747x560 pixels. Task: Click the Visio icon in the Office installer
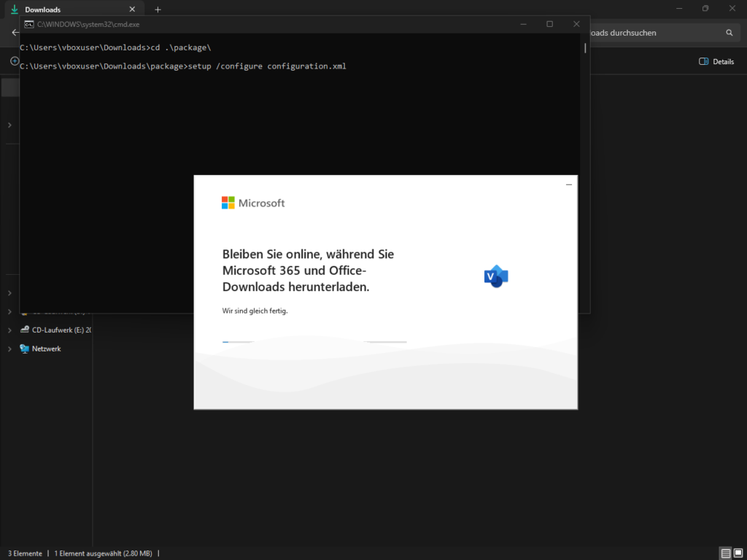[x=496, y=276]
